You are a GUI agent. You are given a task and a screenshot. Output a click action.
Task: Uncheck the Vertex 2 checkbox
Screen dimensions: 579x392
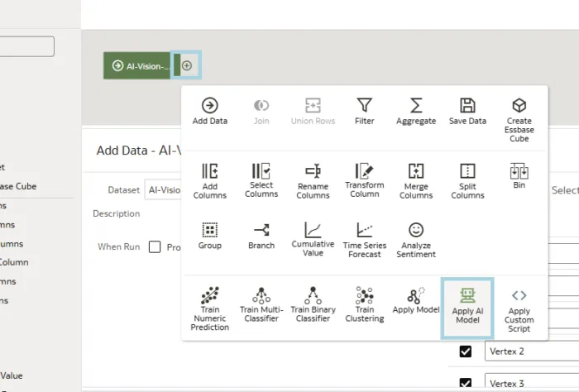click(x=465, y=351)
